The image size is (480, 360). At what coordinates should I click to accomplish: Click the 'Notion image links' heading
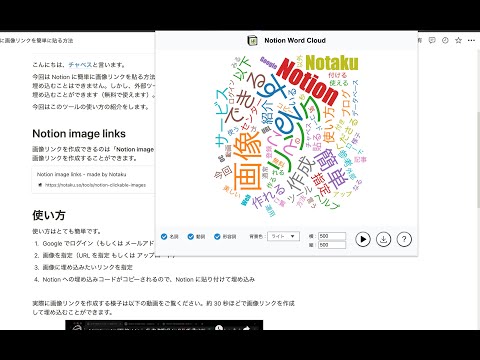pos(79,134)
